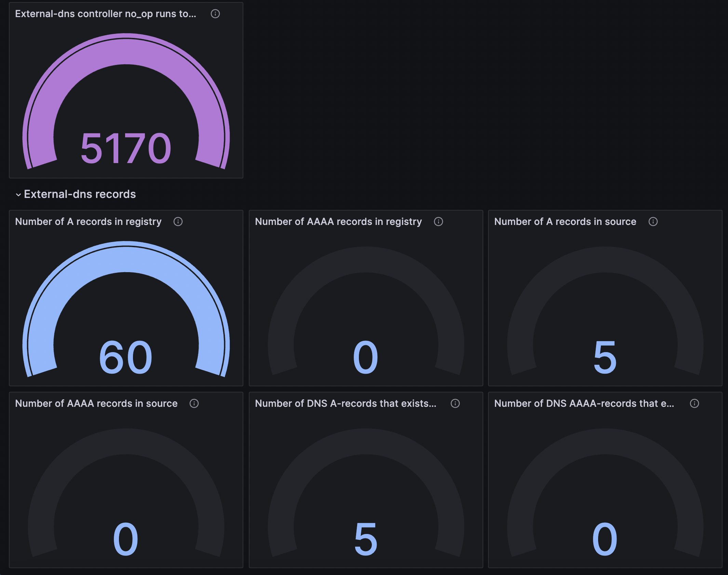Click info icon beside AAAA records in source

point(194,403)
